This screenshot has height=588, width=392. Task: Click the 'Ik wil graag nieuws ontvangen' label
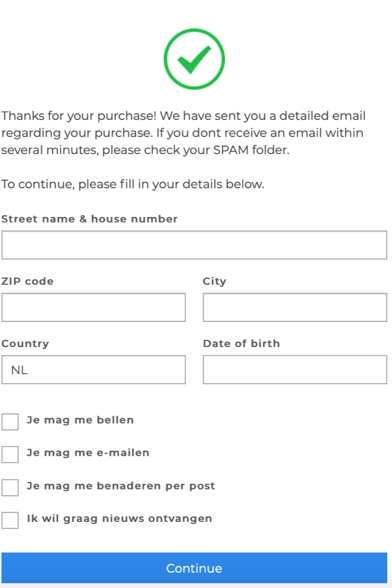pyautogui.click(x=119, y=519)
